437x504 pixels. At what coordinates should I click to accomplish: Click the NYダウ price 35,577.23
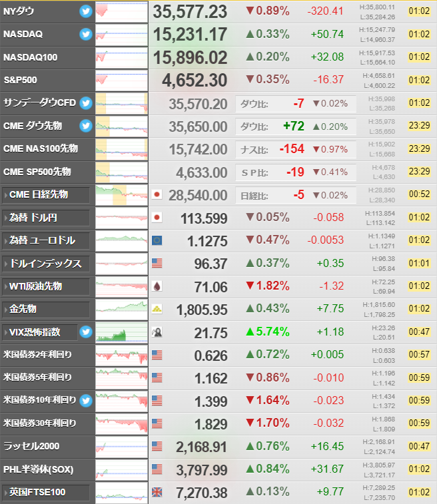pyautogui.click(x=190, y=11)
